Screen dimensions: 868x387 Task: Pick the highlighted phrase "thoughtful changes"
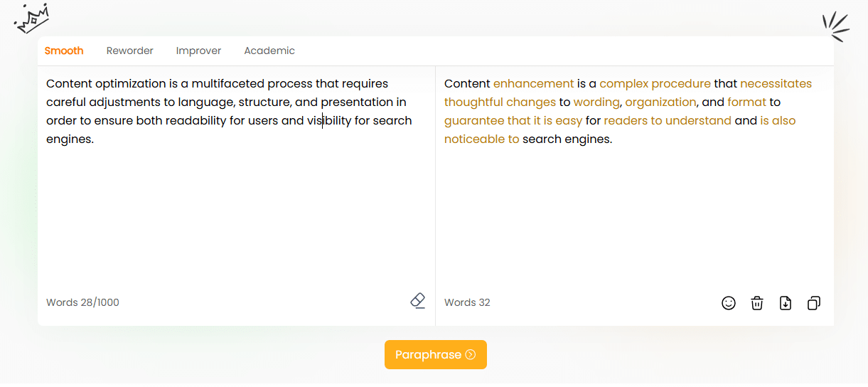500,102
